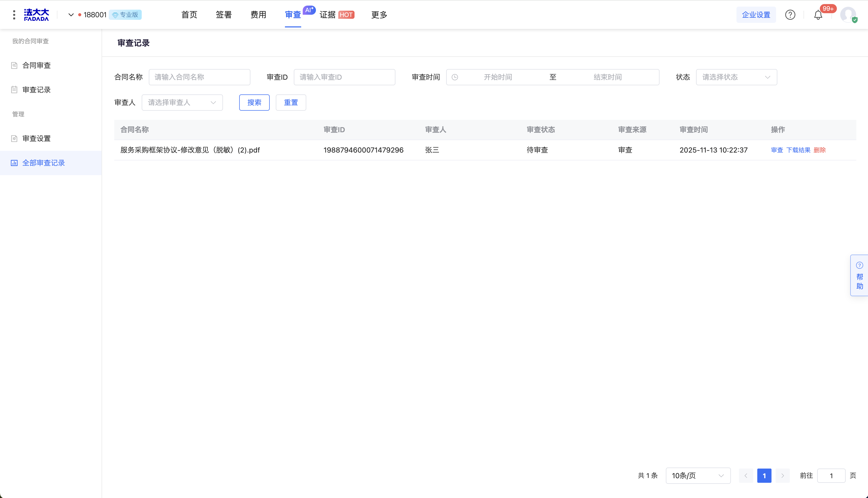Select 审查记录 in the sidebar
The height and width of the screenshot is (498, 868).
click(x=36, y=90)
